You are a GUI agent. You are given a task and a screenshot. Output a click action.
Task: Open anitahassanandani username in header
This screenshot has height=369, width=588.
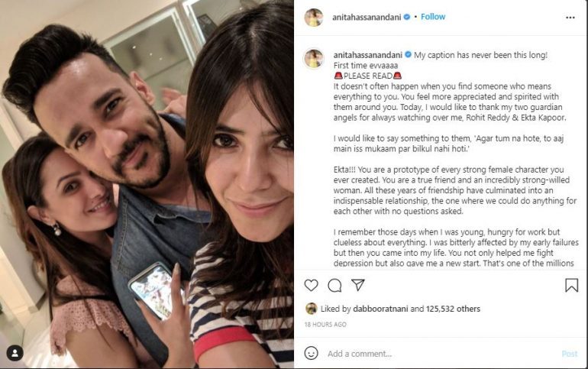(367, 17)
